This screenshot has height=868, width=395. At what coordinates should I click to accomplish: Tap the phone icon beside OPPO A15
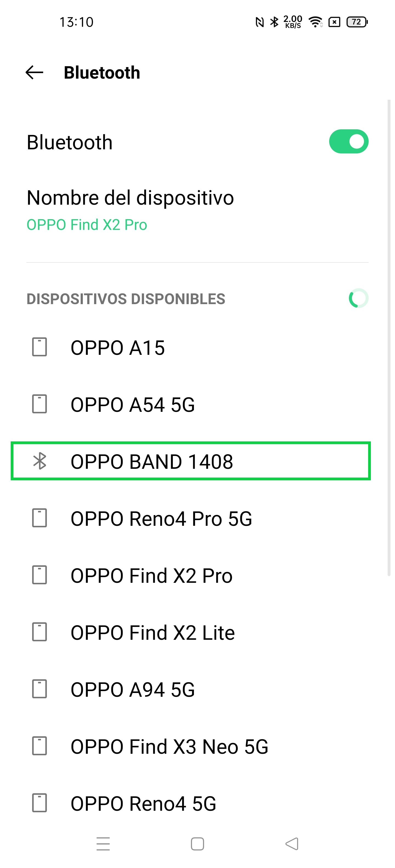point(39,347)
